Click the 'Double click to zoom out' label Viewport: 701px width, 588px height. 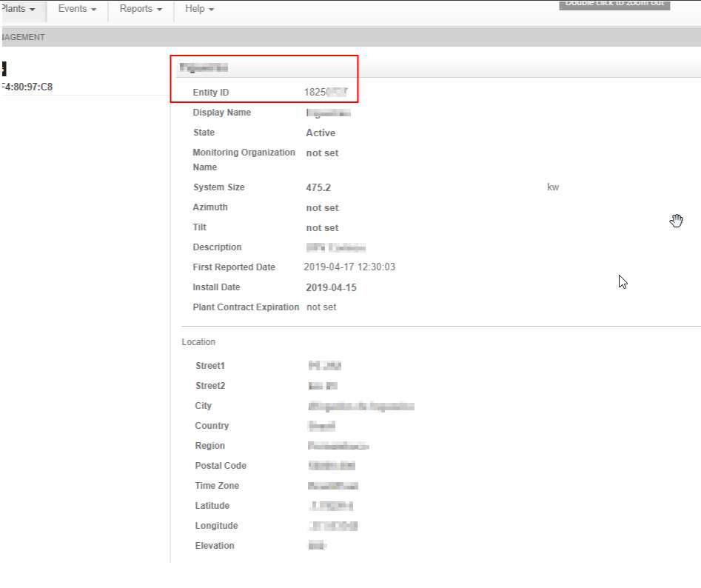coord(614,4)
